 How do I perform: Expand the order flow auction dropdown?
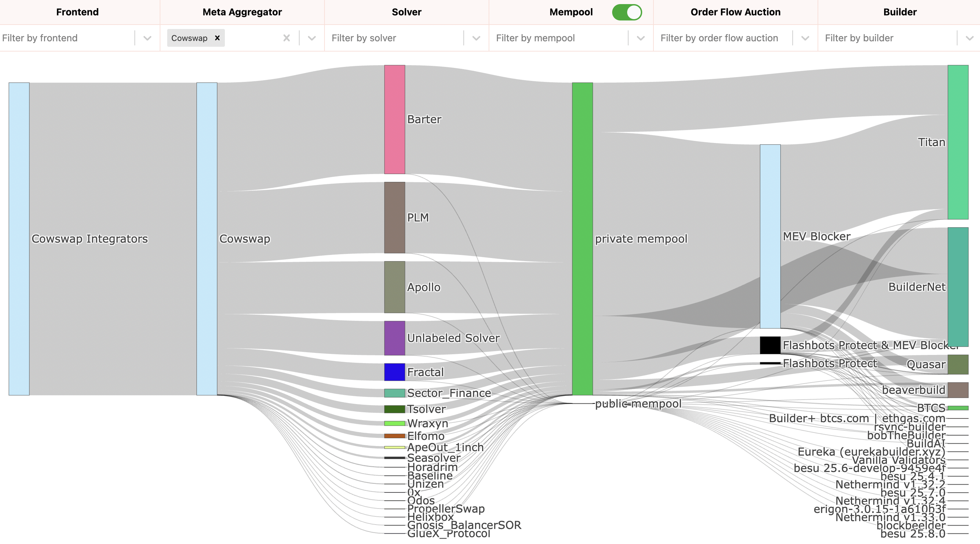(805, 38)
